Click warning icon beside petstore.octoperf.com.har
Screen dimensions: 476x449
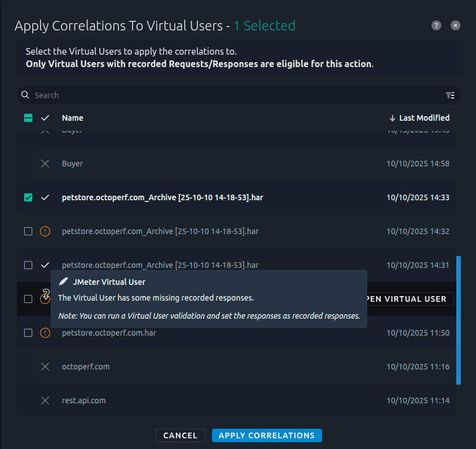[x=45, y=333]
